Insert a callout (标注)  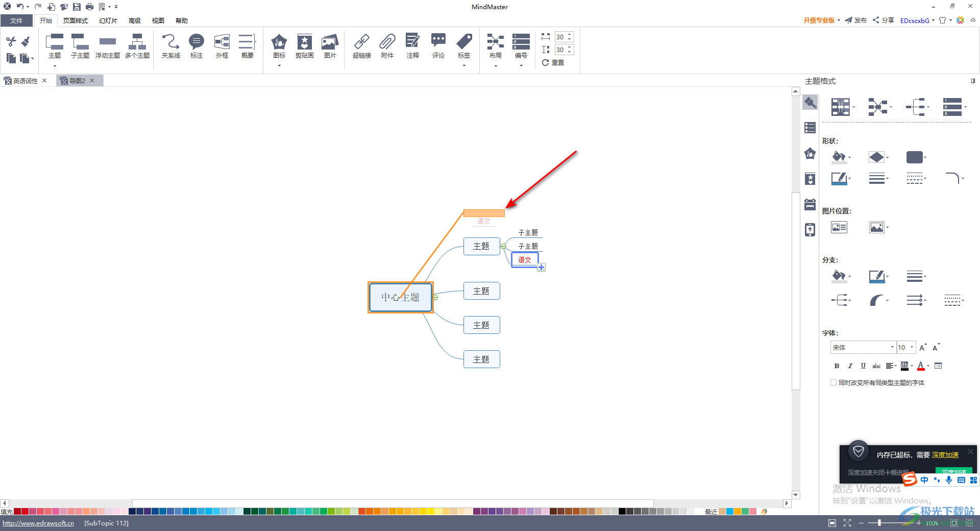click(197, 46)
